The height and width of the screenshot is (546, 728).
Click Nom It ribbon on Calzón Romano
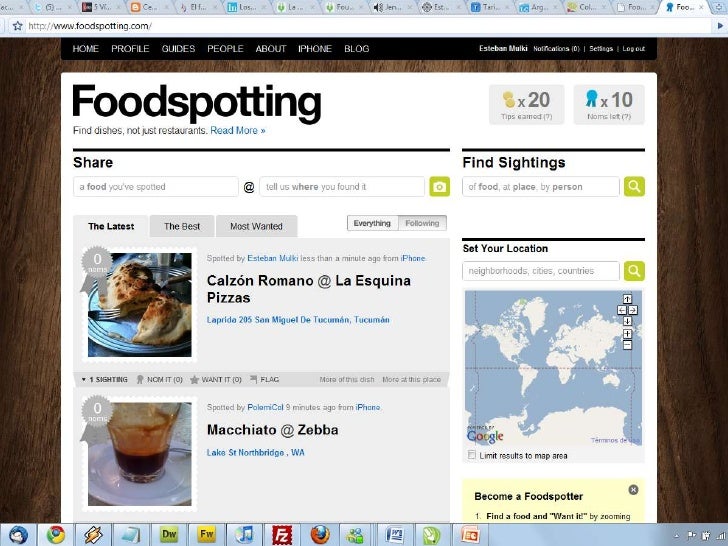140,379
